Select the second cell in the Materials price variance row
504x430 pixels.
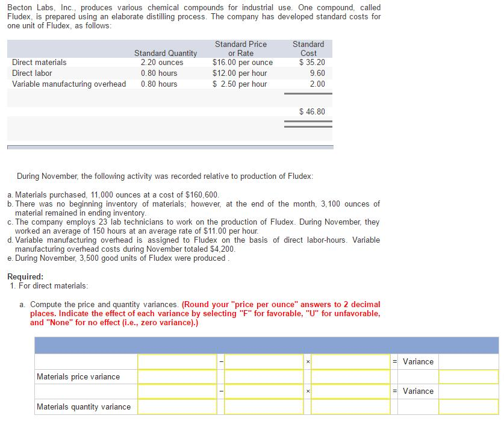point(264,376)
